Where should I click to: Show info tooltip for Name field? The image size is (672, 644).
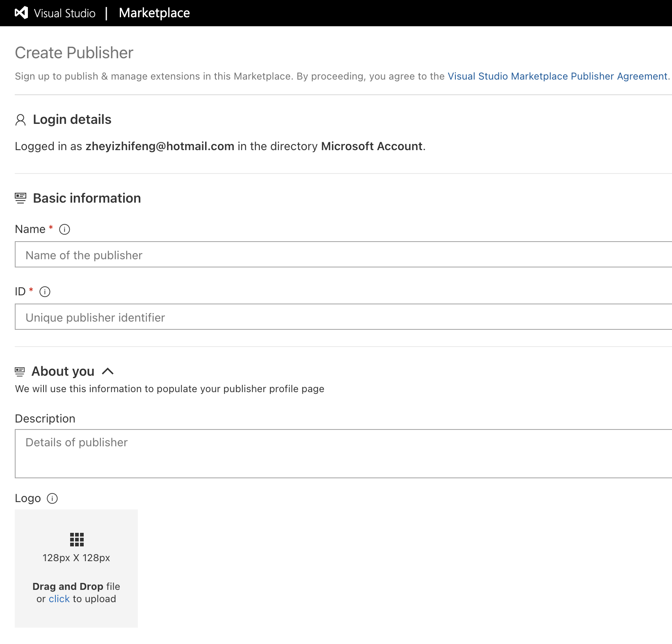pyautogui.click(x=64, y=229)
